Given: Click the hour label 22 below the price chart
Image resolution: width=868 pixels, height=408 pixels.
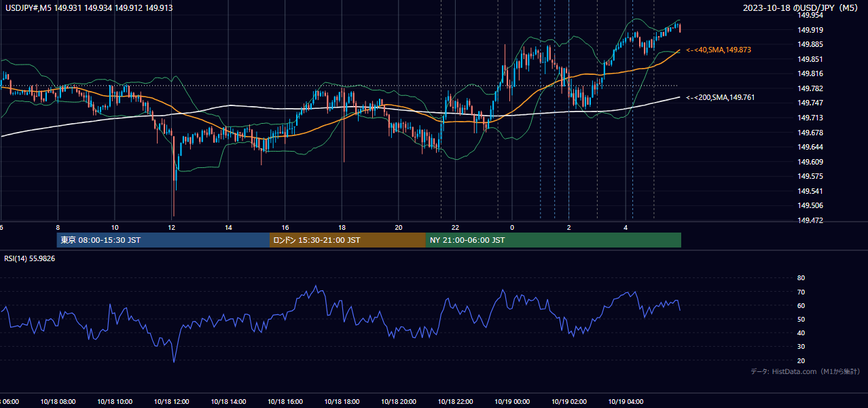Looking at the screenshot, I should click(x=456, y=227).
